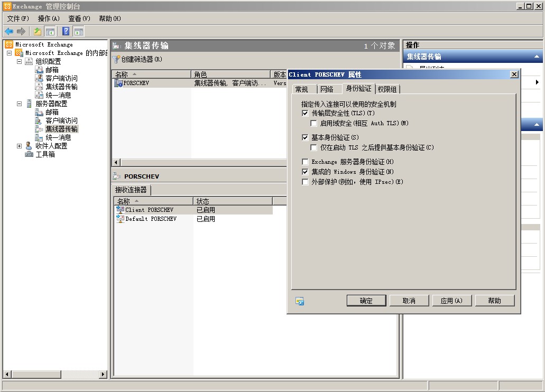545x392 pixels.
Task: Click the Back arrow toolbar icon
Action: (9, 32)
